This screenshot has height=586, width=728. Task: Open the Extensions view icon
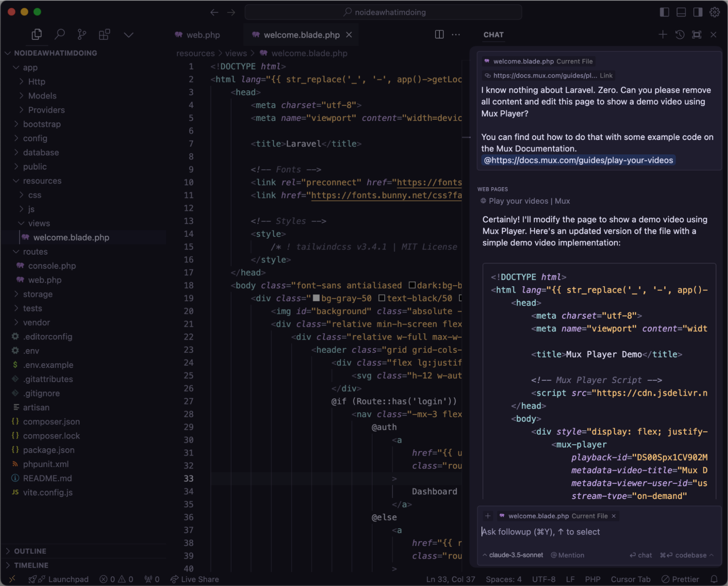pos(104,35)
